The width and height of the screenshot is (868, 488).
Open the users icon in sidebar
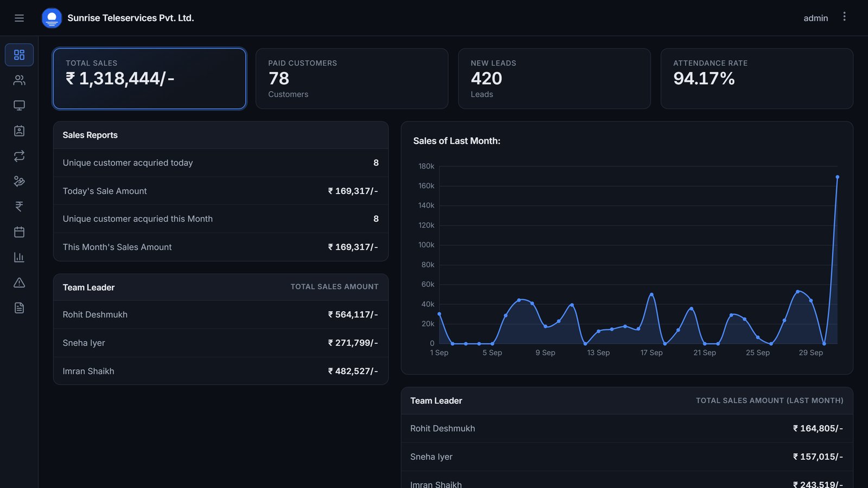(x=19, y=80)
